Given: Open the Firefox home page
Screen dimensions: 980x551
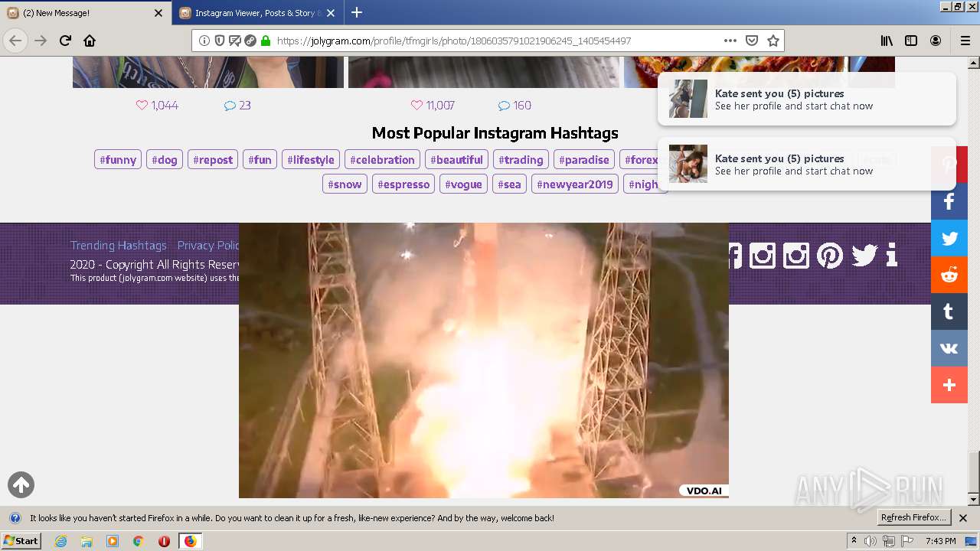Looking at the screenshot, I should (x=90, y=41).
